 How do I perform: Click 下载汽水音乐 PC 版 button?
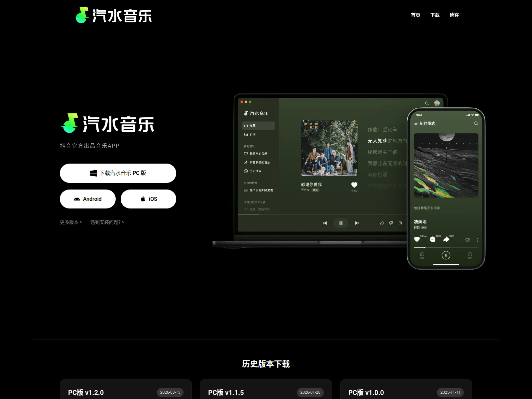[118, 173]
